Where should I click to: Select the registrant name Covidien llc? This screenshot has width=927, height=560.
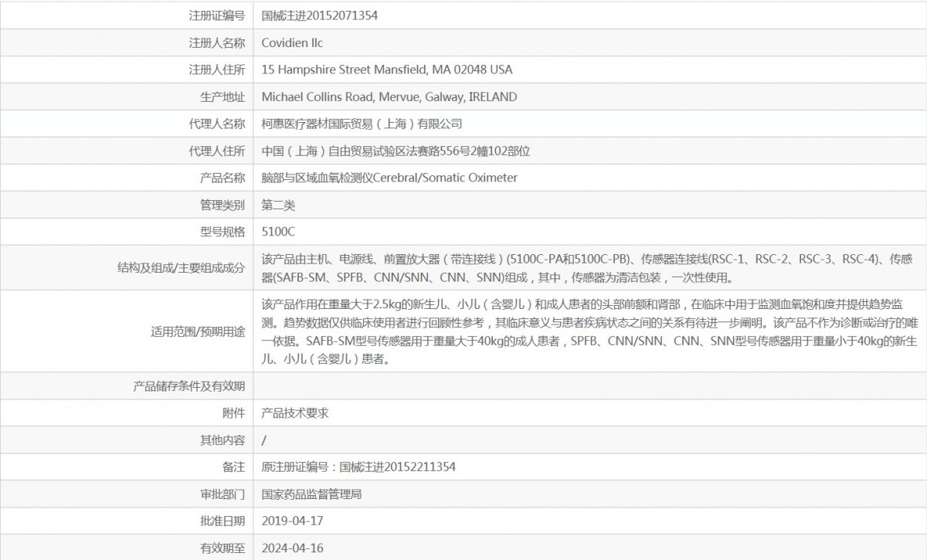(292, 42)
